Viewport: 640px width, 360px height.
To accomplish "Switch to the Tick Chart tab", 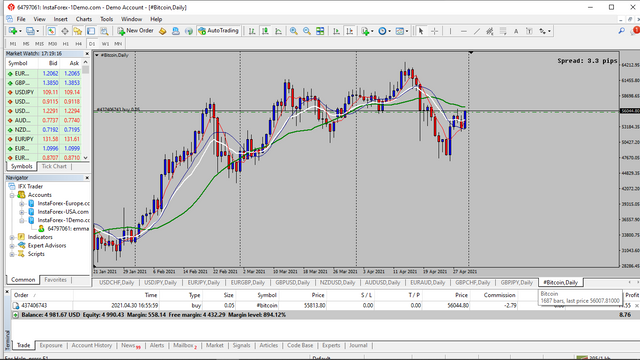I will pos(54,167).
